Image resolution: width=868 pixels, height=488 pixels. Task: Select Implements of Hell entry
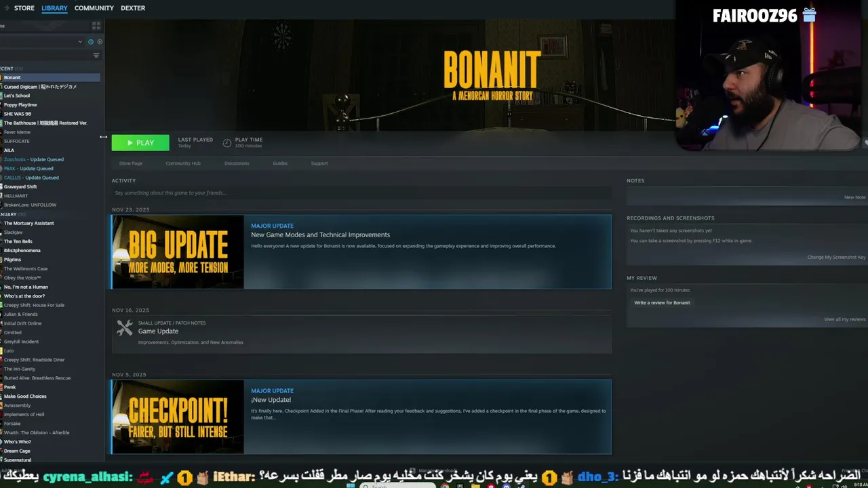click(x=24, y=414)
